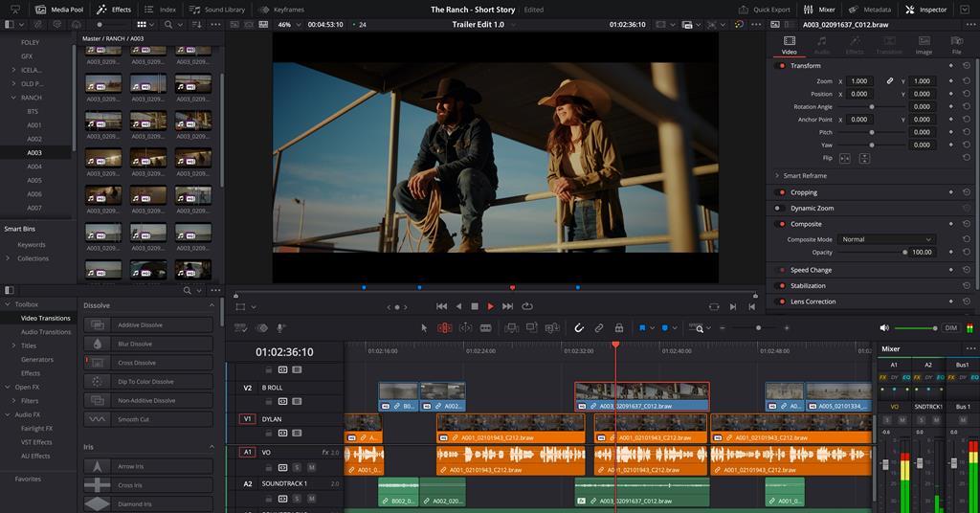980x513 pixels.
Task: Select the Blade Edit Mode tool
Action: [485, 328]
